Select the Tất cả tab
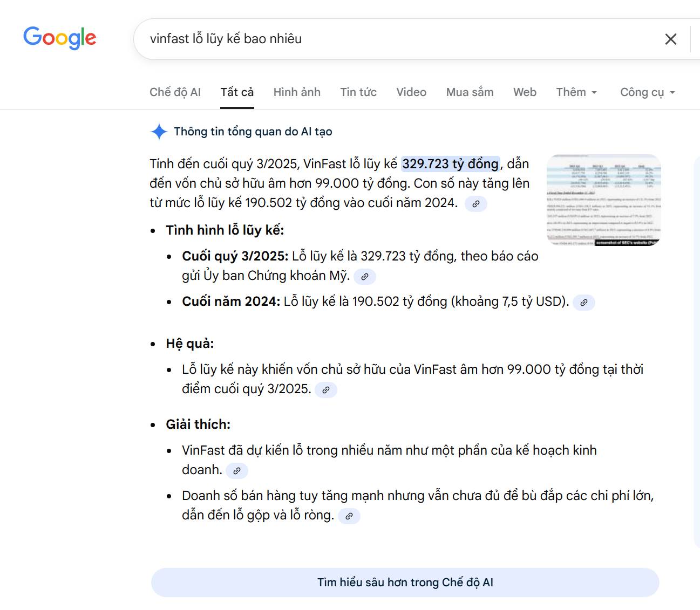 237,92
